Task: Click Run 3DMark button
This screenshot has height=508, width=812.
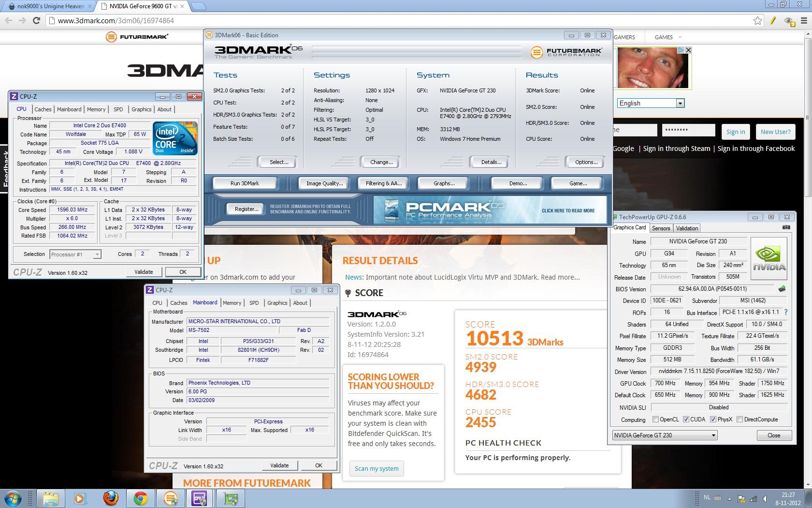Action: click(x=245, y=183)
